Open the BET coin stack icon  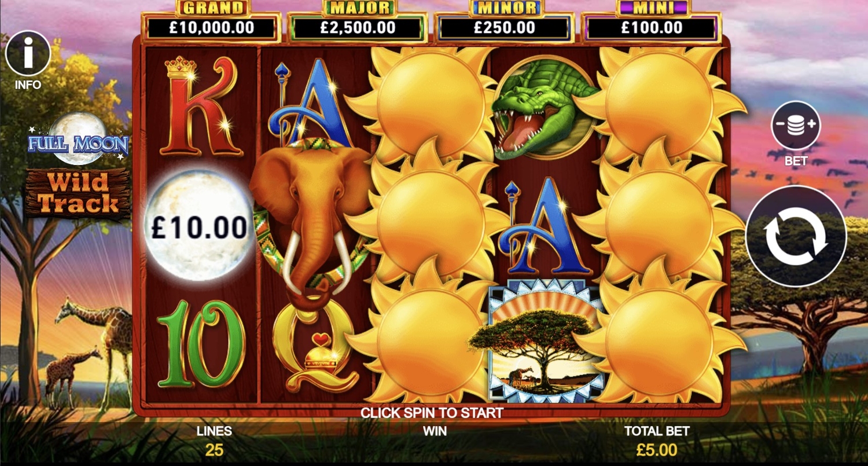tap(796, 126)
